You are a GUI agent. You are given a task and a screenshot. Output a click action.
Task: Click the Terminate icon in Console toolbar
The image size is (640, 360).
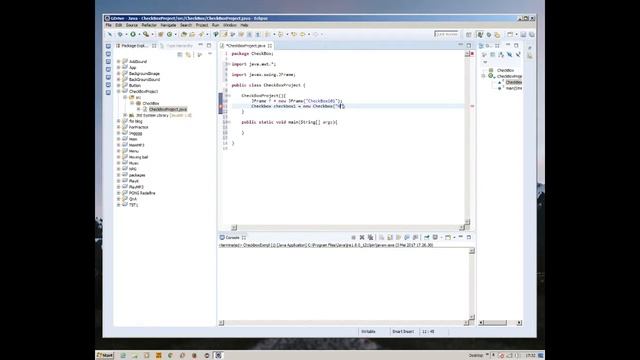[353, 237]
